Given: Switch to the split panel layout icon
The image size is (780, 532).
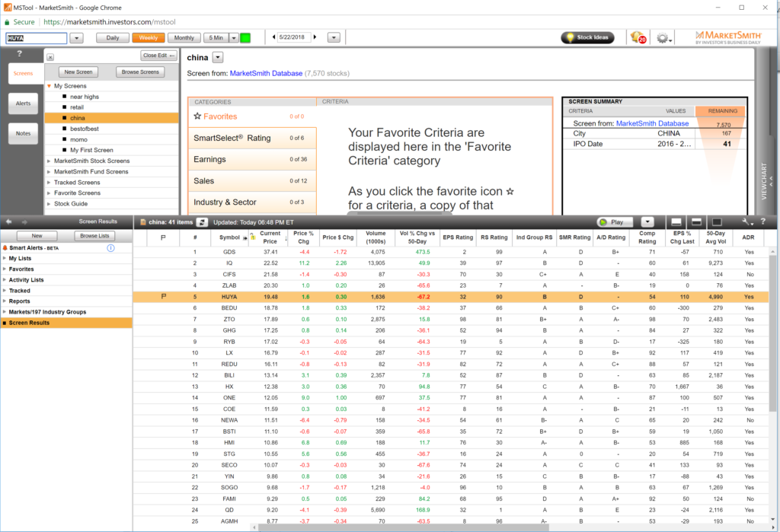Looking at the screenshot, I should [696, 221].
